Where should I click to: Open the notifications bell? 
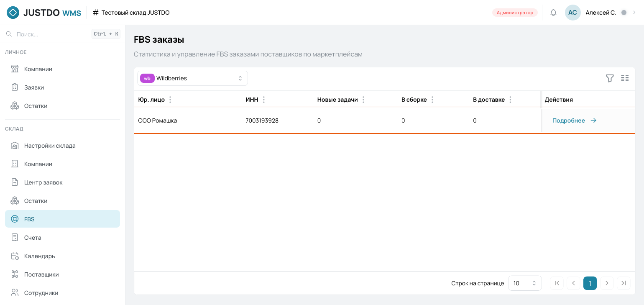point(553,13)
